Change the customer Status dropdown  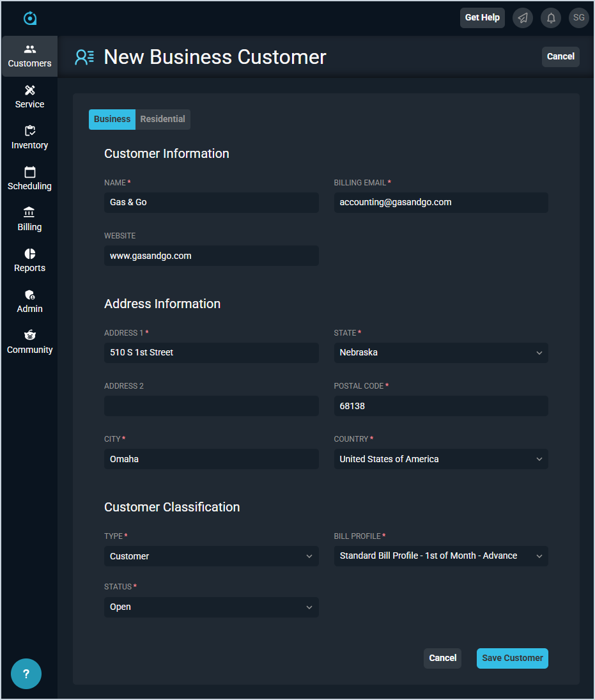[211, 607]
